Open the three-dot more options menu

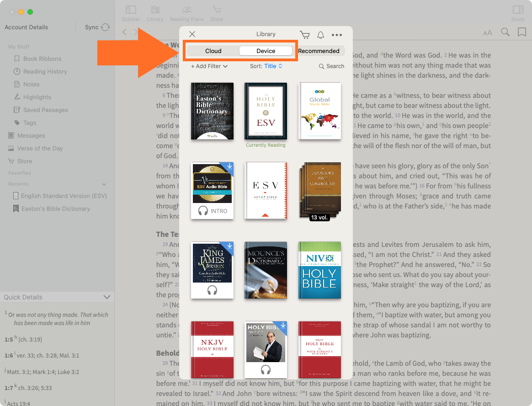(x=336, y=35)
